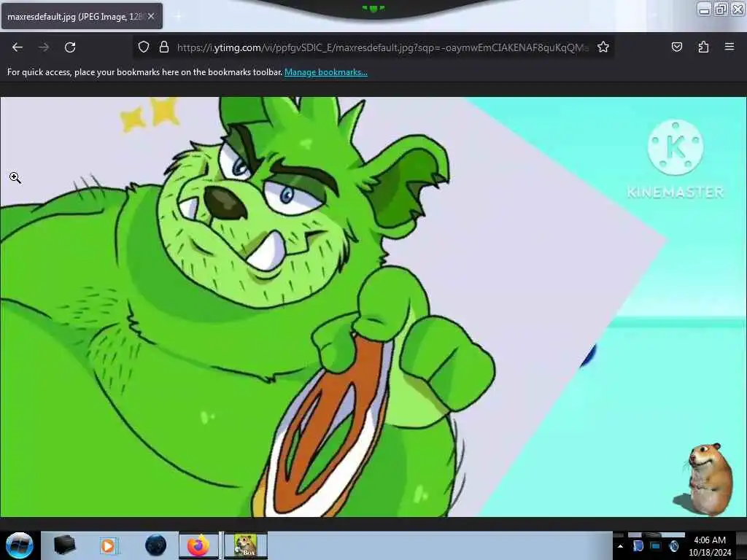The image size is (747, 560).
Task: Open the extensions puzzle icon
Action: click(x=703, y=47)
